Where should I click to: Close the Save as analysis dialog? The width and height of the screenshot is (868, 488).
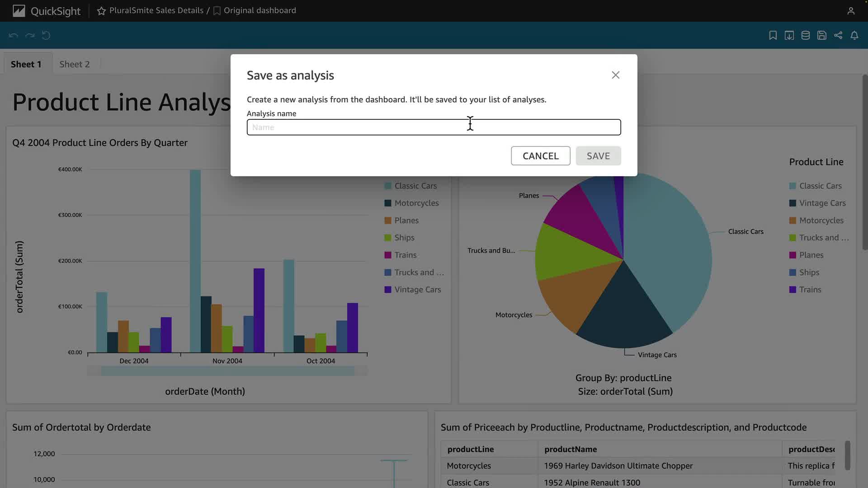click(615, 75)
